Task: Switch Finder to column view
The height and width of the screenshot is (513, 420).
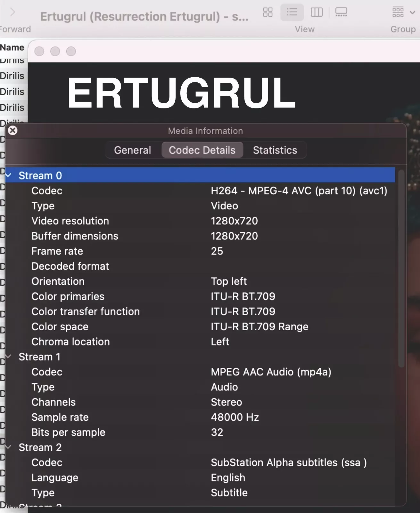Action: 317,12
